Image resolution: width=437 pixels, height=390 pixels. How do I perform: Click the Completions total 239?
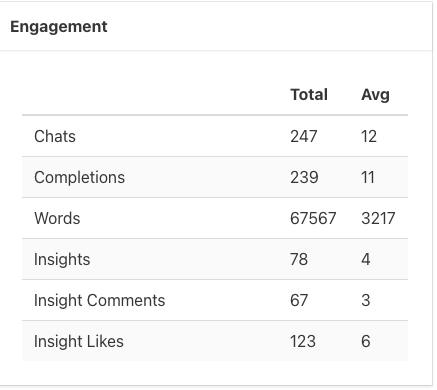click(304, 177)
